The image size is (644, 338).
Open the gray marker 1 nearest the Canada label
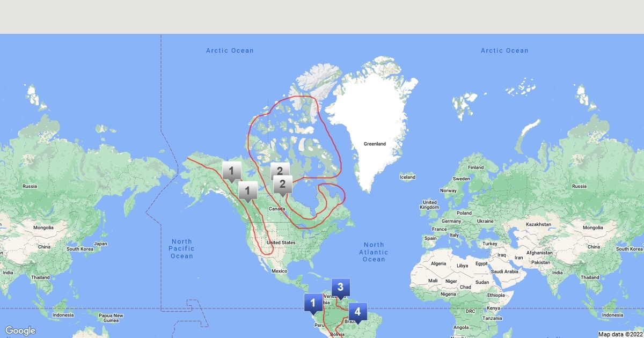click(x=247, y=190)
